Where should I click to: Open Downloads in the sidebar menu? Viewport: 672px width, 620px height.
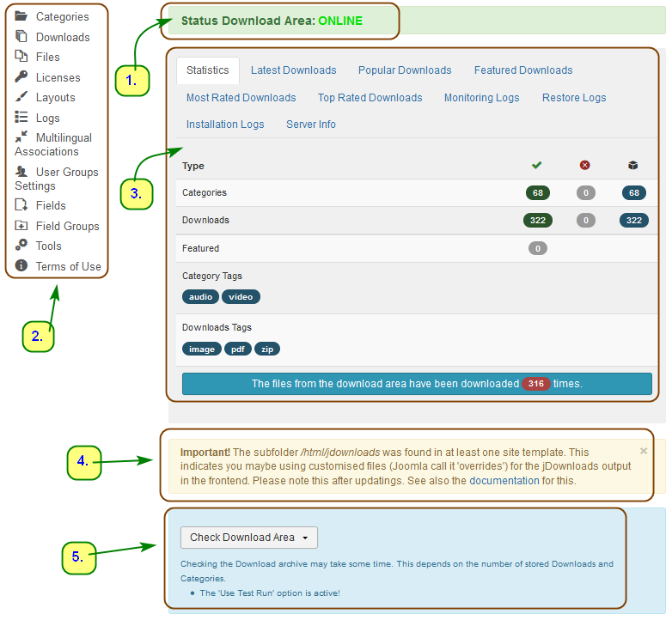[x=63, y=37]
